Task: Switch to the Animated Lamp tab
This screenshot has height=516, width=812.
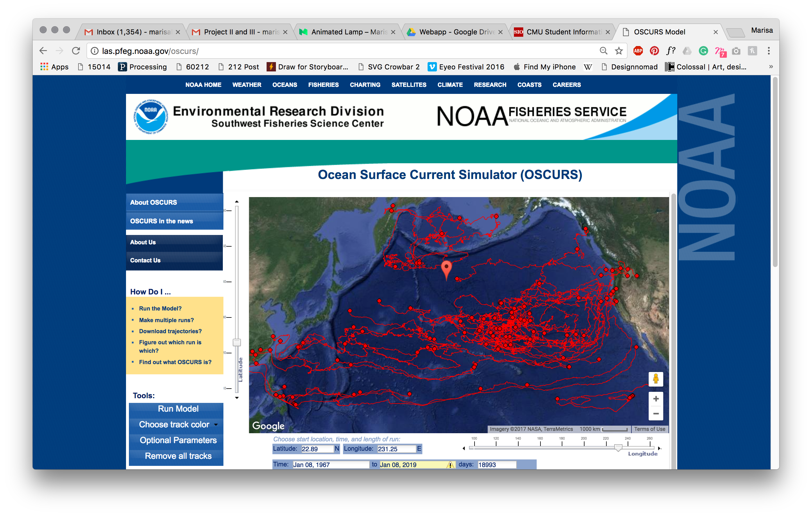Action: 347,32
